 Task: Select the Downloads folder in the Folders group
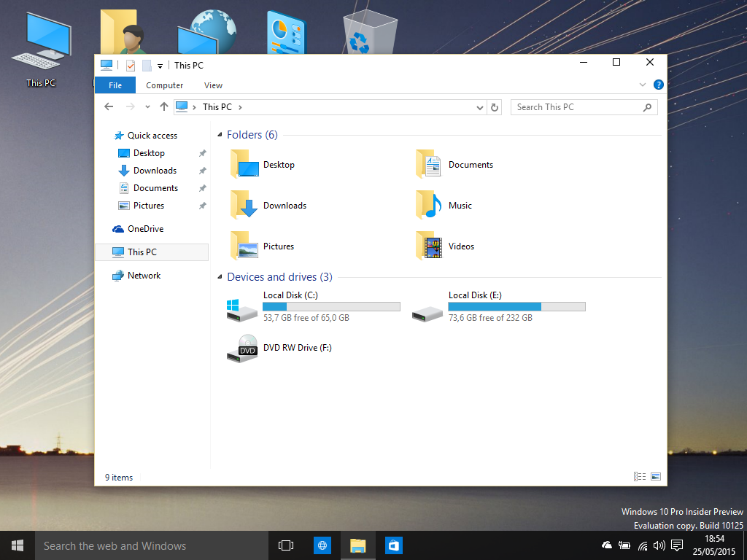coord(268,205)
